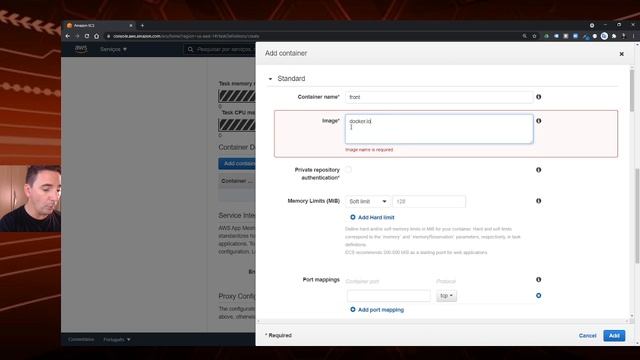Open info icon for Memory Limits
Image resolution: width=640 pixels, height=360 pixels.
pyautogui.click(x=538, y=201)
